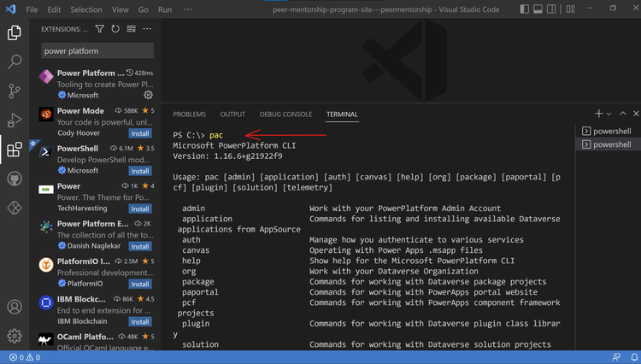
Task: Switch to the Debug Console tab
Action: [285, 114]
